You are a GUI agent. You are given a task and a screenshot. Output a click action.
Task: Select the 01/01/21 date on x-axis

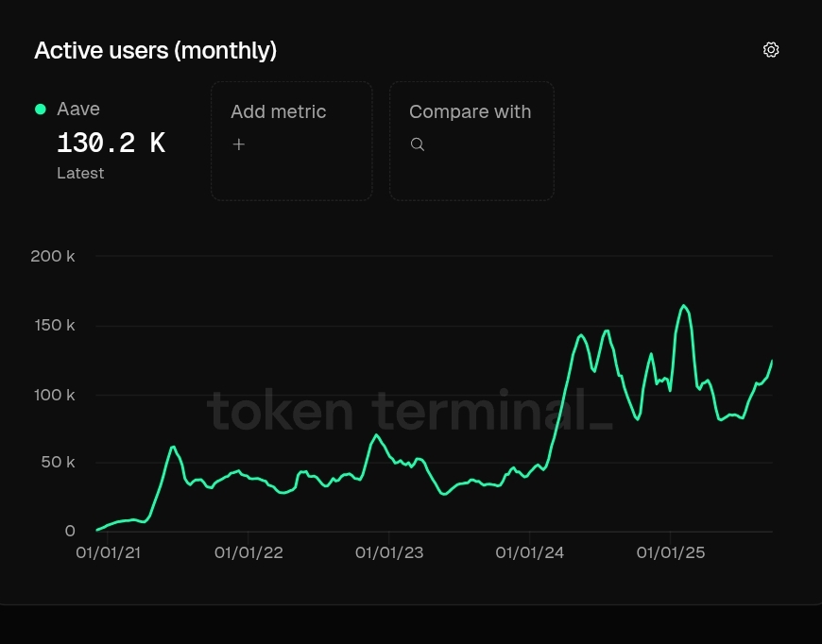coord(108,553)
